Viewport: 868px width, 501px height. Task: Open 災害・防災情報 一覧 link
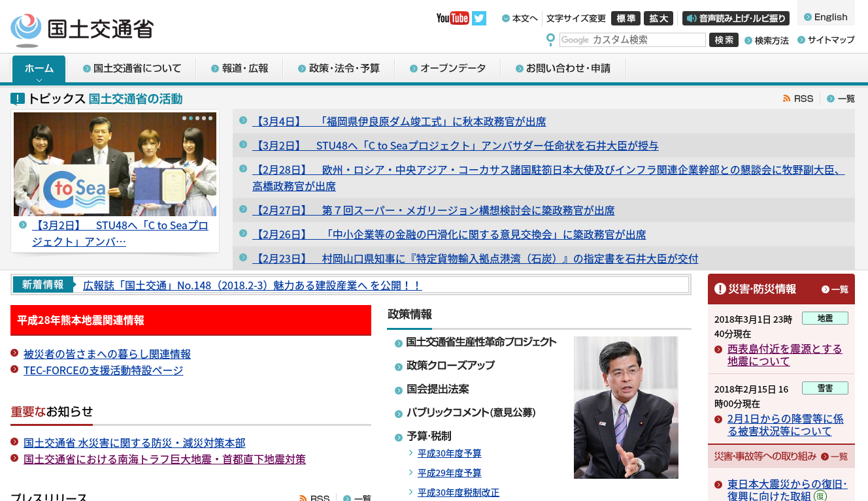835,289
